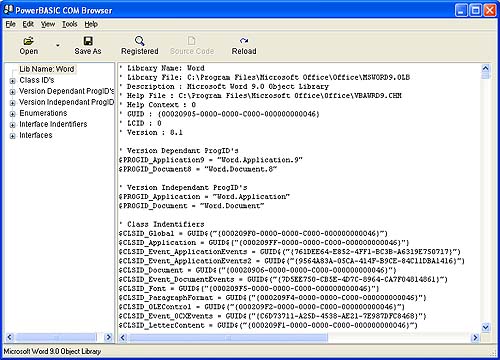Click the Library File path line
500x360 pixels.
[265, 77]
